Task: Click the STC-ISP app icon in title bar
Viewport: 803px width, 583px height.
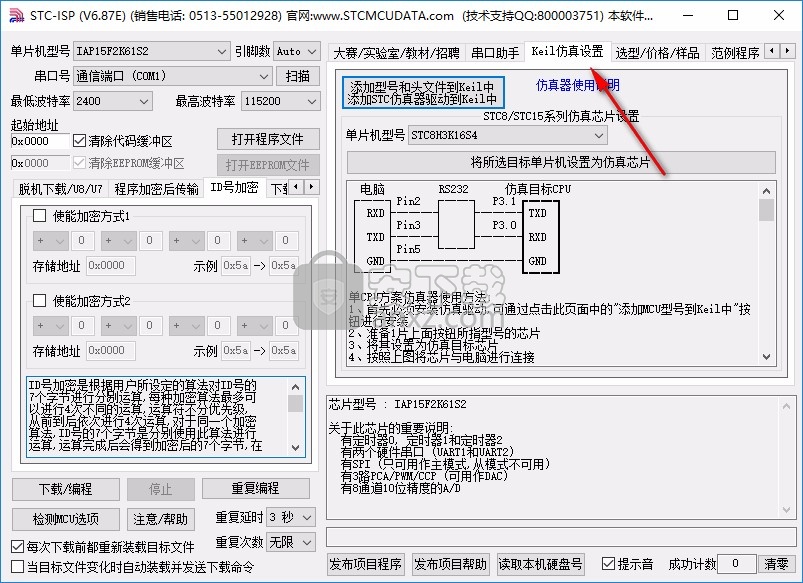Action: click(15, 15)
